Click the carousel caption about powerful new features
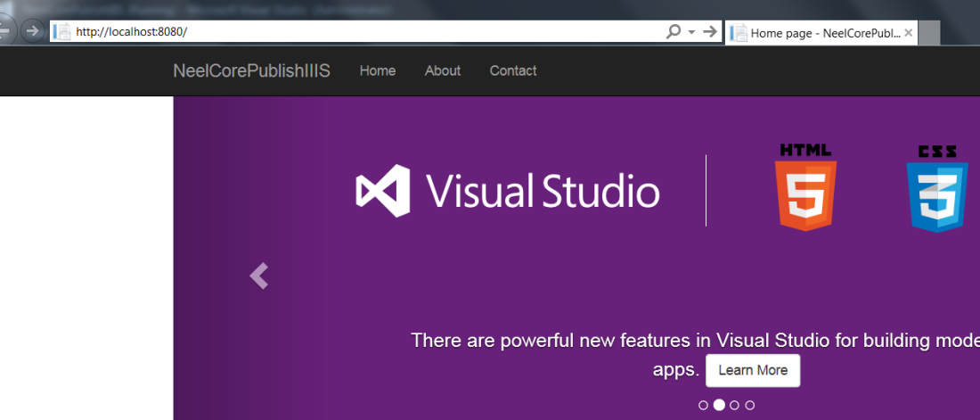The width and height of the screenshot is (980, 420). [x=695, y=355]
